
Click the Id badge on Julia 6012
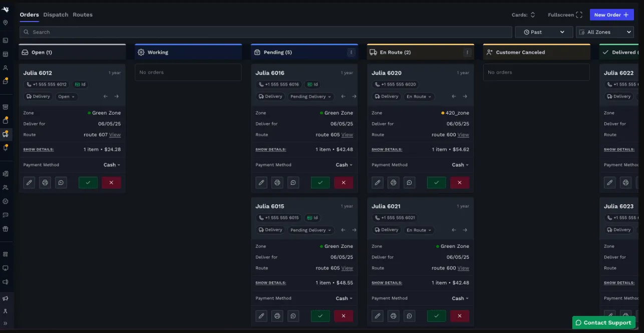tap(80, 85)
